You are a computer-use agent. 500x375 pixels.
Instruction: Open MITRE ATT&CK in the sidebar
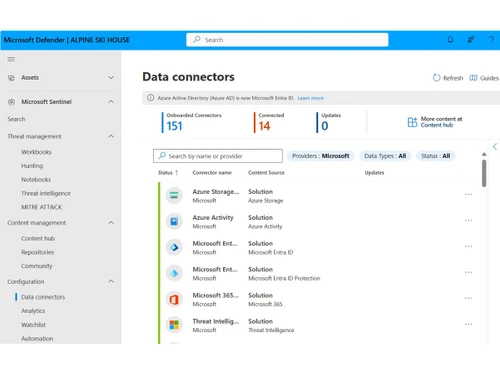pos(42,207)
